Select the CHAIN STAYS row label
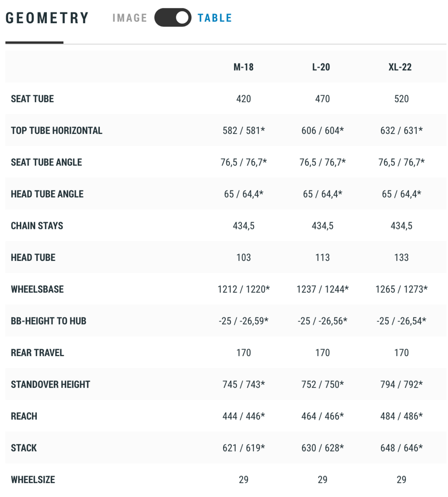 pos(37,226)
